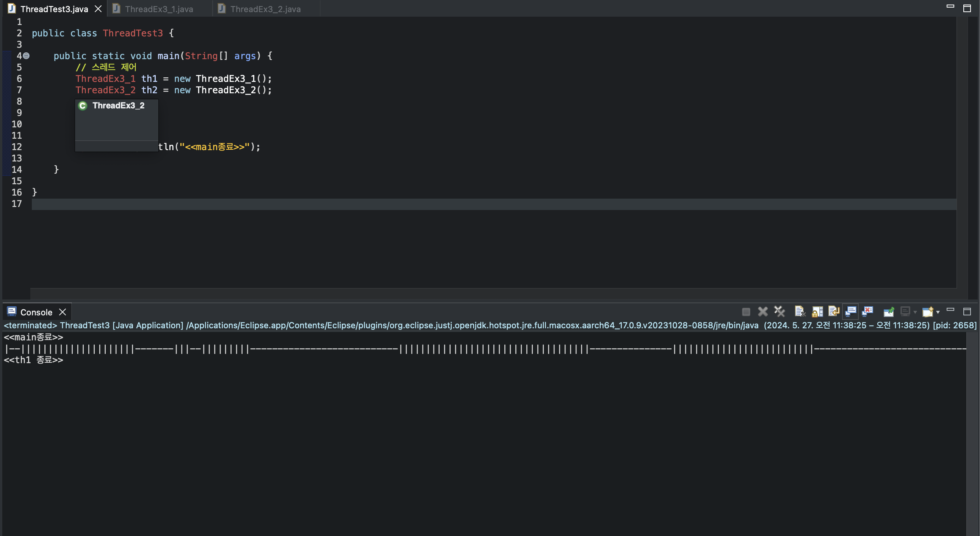Screen dimensions: 980x536
Task: Collapse main method fold marker on line 4
Action: 26,56
